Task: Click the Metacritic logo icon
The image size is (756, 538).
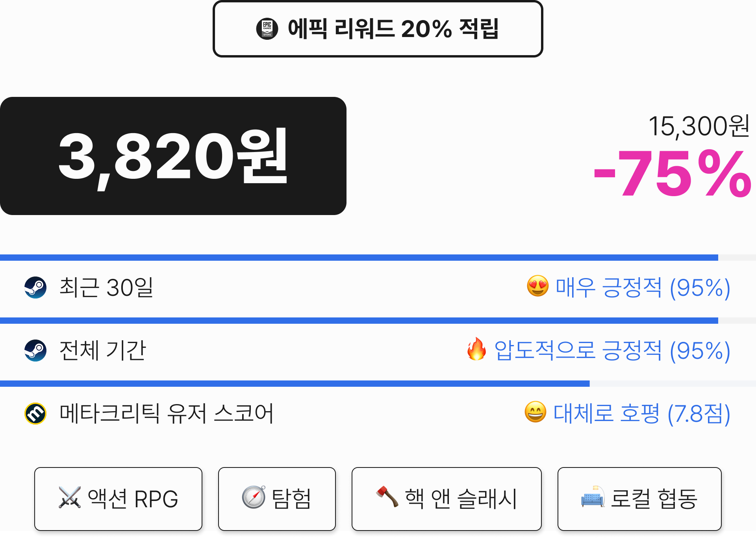Action: coord(35,414)
